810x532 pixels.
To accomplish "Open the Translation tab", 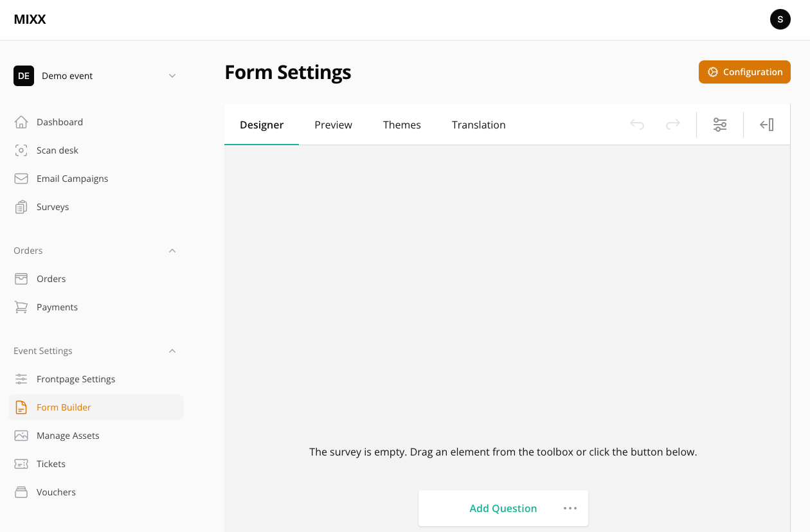I will click(x=478, y=125).
